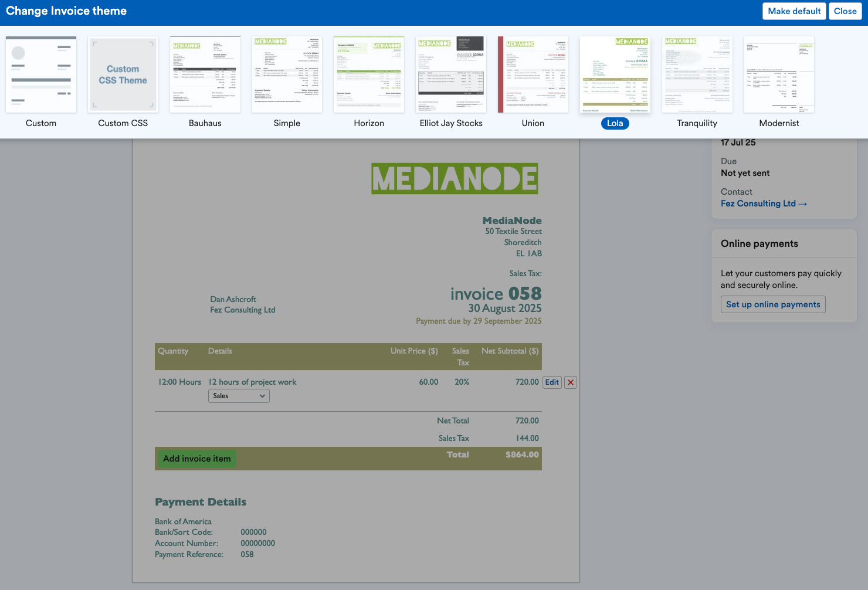Click the 30 August 2025 invoice date
Image resolution: width=868 pixels, height=590 pixels.
pos(505,308)
